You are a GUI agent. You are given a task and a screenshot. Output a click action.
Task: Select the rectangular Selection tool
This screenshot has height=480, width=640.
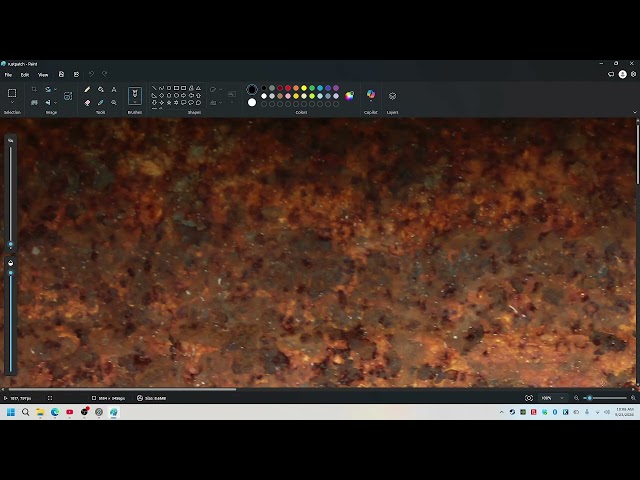point(12,93)
